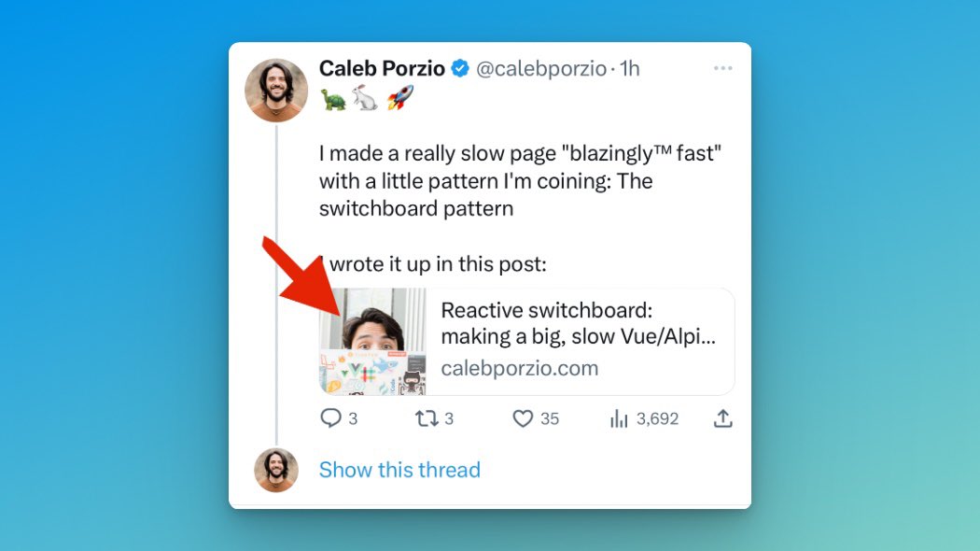Click the rocket emoji in the tweet
This screenshot has width=980, height=551.
tap(399, 98)
